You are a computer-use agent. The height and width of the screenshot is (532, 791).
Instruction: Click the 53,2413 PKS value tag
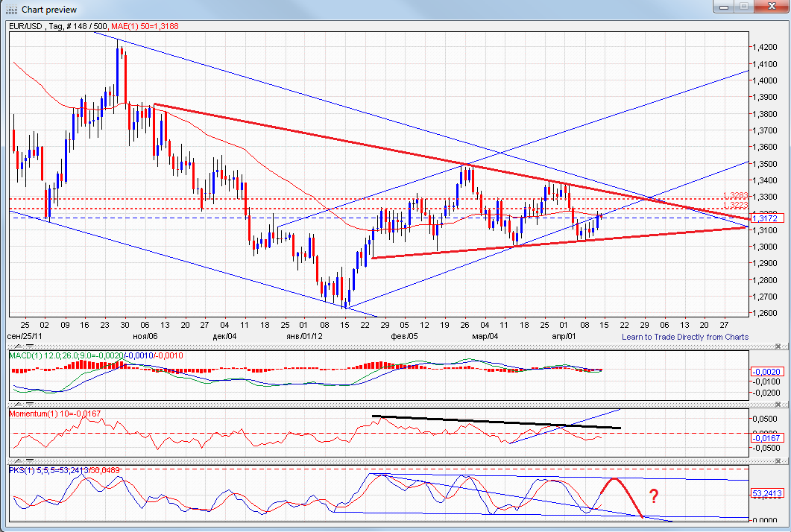768,493
